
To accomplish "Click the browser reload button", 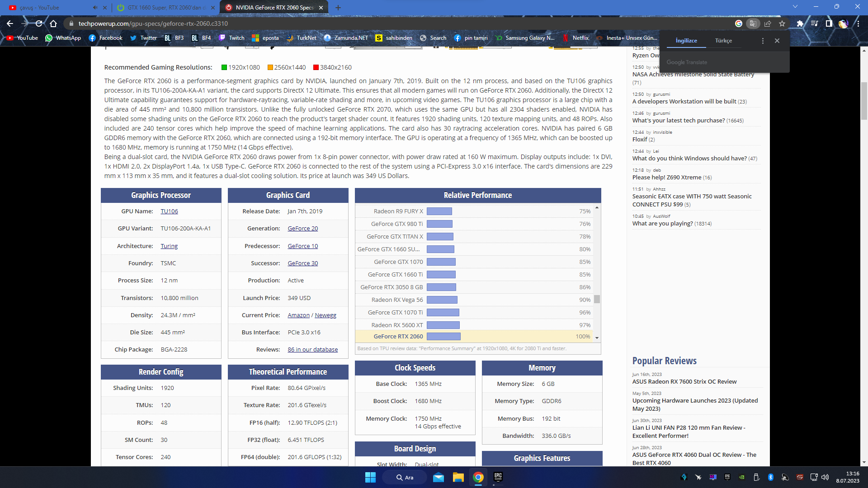I will coord(39,23).
